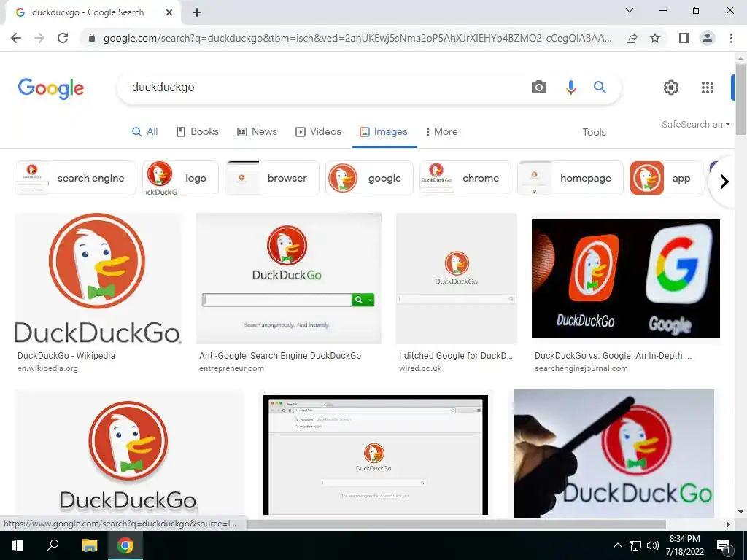Viewport: 747px width, 560px height.
Task: Switch to the News tab
Action: (258, 132)
